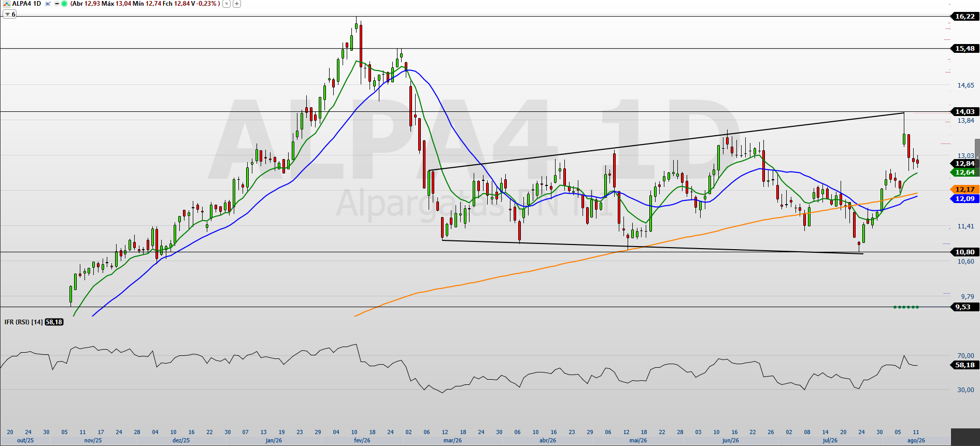Image resolution: width=980 pixels, height=446 pixels.
Task: Click the 9,79 price axis label
Action: (x=967, y=296)
